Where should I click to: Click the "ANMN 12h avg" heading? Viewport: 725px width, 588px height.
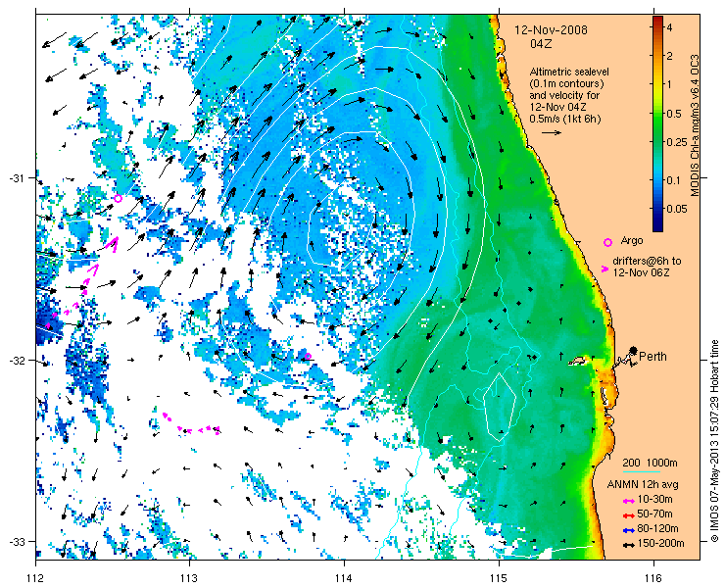(643, 485)
